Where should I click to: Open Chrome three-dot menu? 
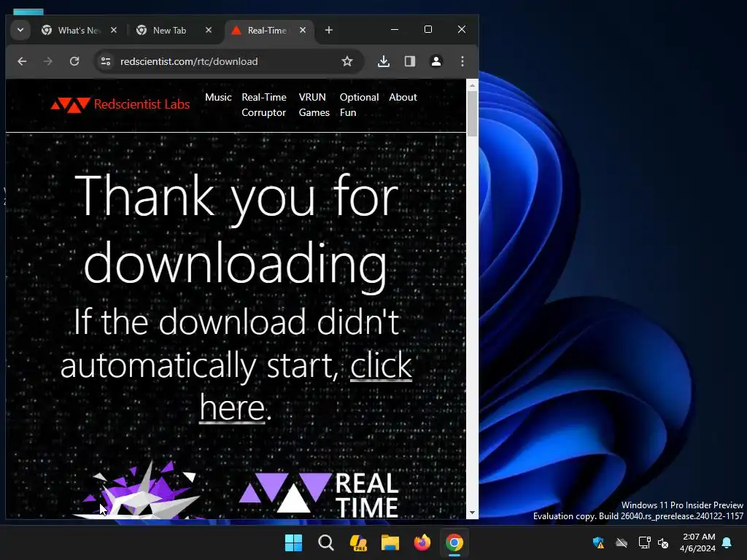click(462, 61)
